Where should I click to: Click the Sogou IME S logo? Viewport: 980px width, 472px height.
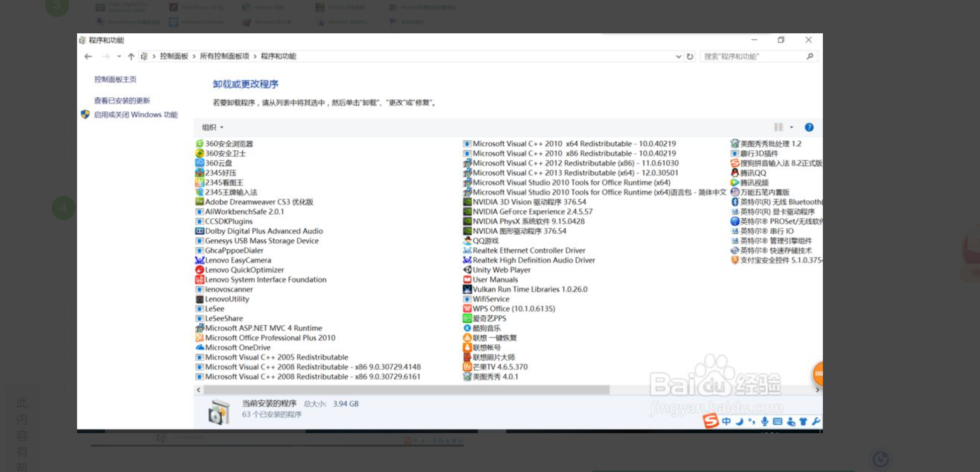coord(711,421)
